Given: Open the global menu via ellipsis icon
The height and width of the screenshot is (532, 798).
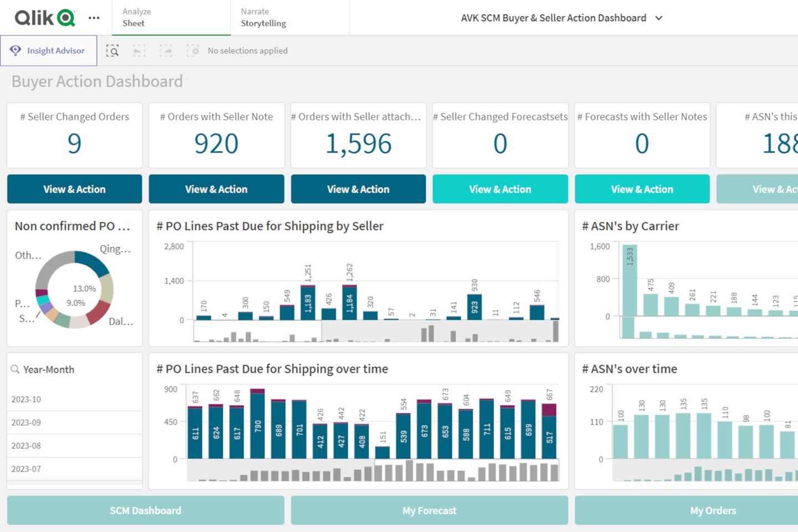Looking at the screenshot, I should pyautogui.click(x=94, y=18).
